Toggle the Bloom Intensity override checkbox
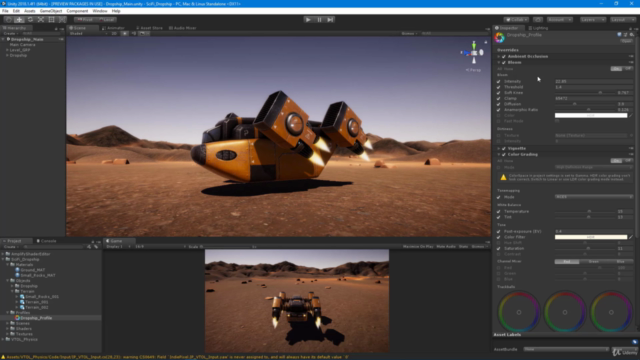Viewport: 640px width, 360px height. [x=498, y=82]
